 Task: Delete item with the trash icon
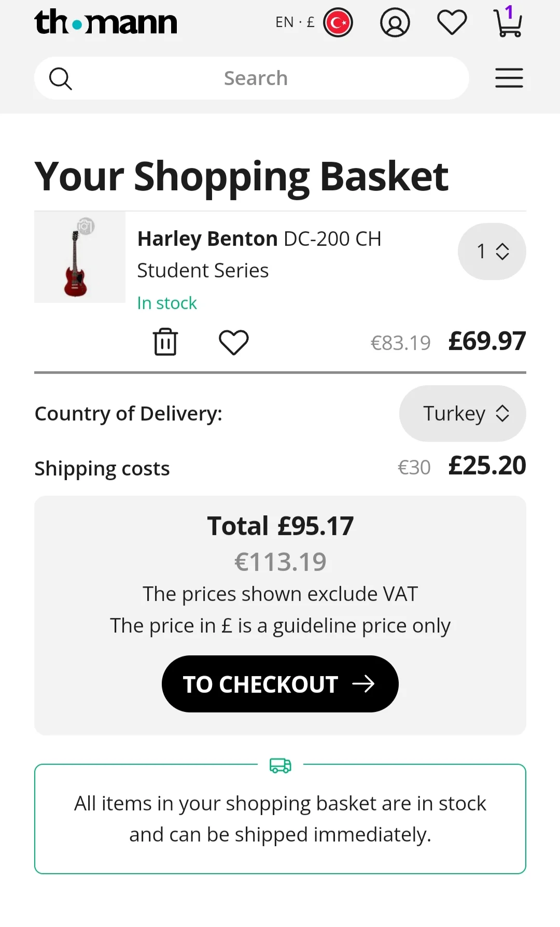[165, 342]
